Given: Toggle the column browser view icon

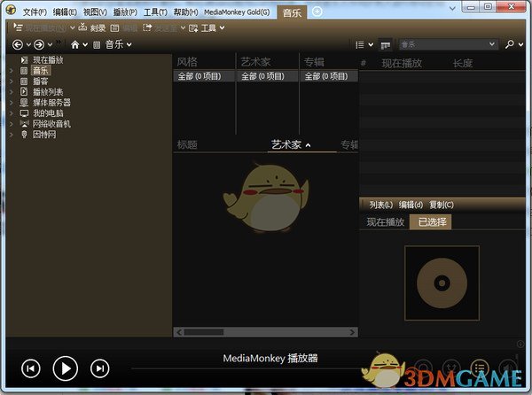Looking at the screenshot, I should pos(385,44).
